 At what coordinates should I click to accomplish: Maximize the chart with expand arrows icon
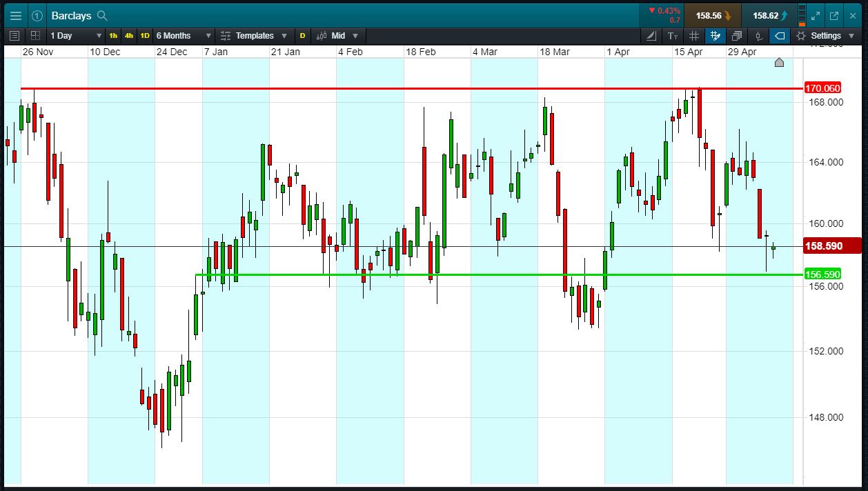(816, 15)
